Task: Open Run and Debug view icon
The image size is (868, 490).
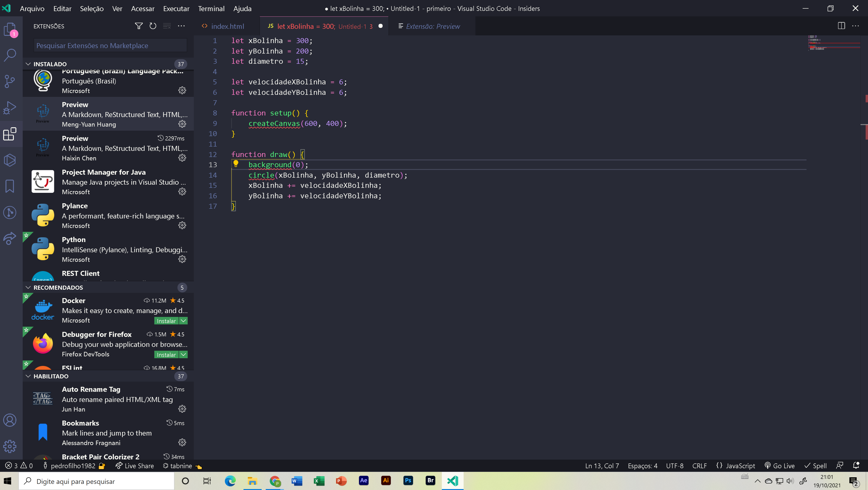Action: point(10,108)
